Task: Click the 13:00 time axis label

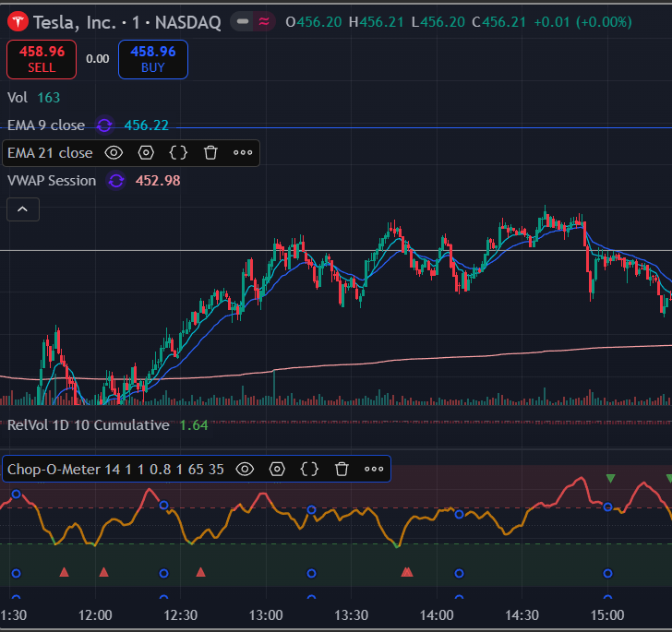Action: [266, 615]
